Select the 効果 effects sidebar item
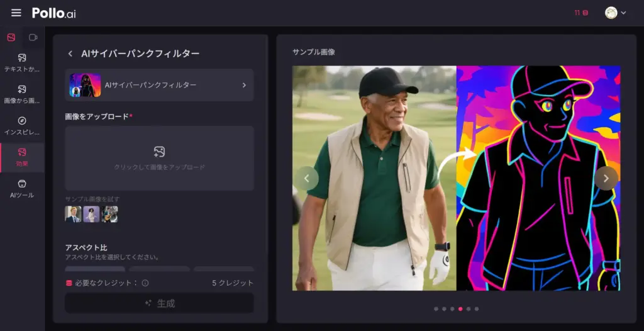 [22, 157]
